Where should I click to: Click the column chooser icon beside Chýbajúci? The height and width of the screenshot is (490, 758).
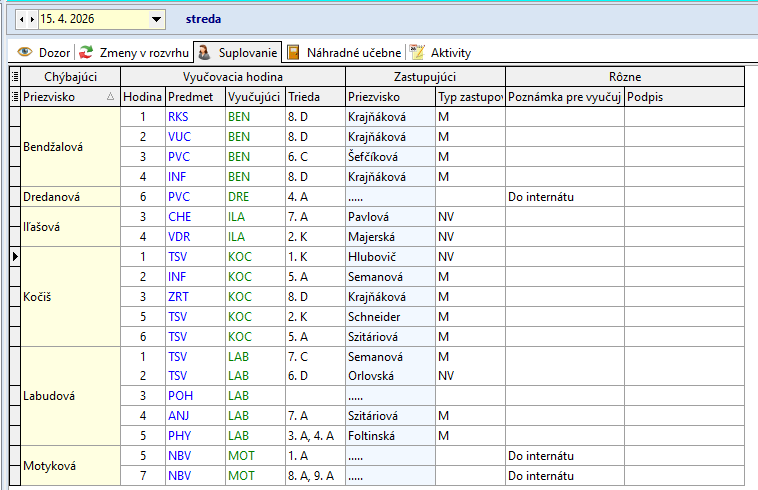pyautogui.click(x=14, y=76)
